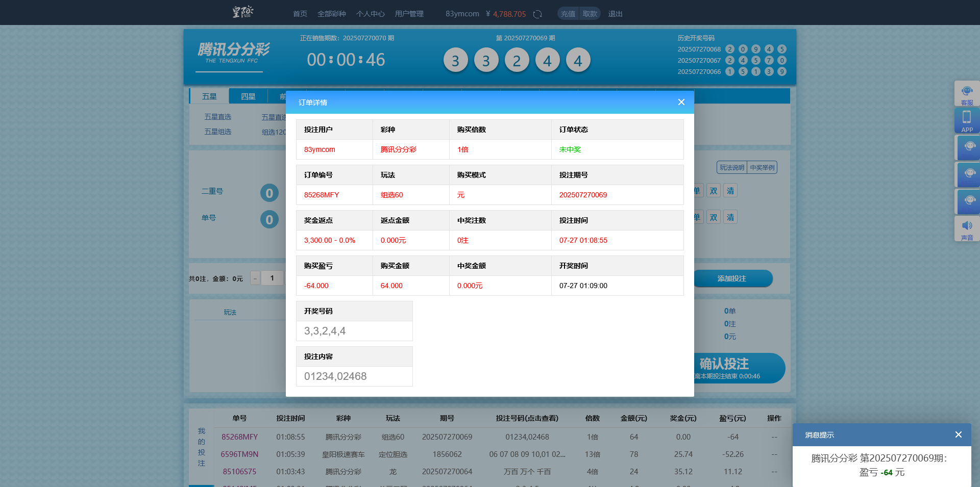
Task: Click draw numbers 3,3,2,4,4 in dialog
Action: point(325,331)
